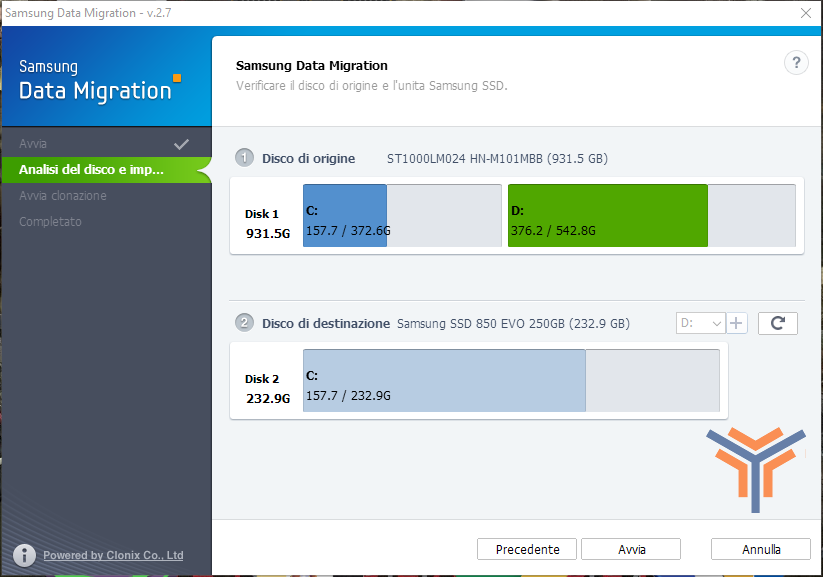Click the info icon beside Powered by Clonix
823x577 pixels.
click(x=24, y=555)
